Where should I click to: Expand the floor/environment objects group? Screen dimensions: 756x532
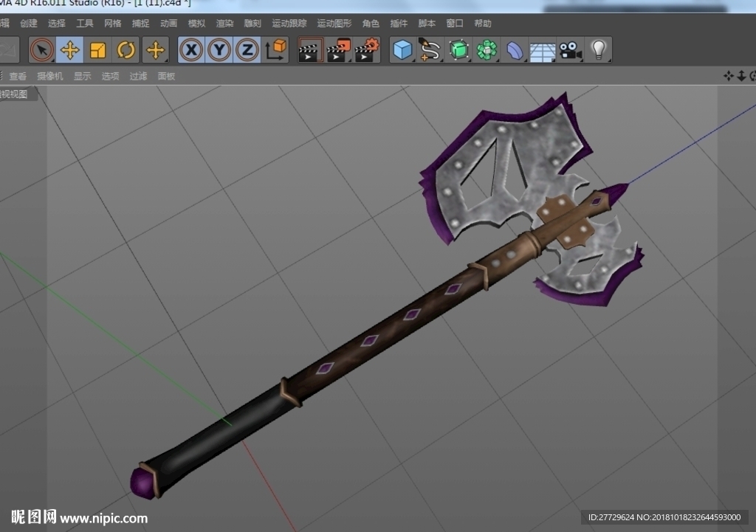coord(543,50)
